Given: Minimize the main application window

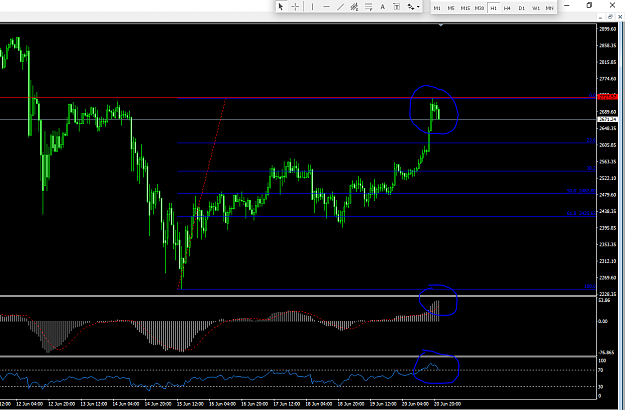Looking at the screenshot, I should (x=567, y=5).
